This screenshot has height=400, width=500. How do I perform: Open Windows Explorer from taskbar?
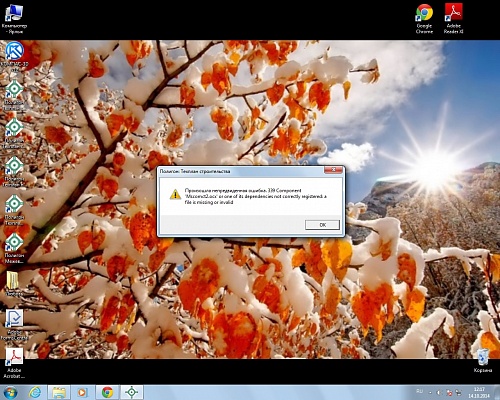pyautogui.click(x=59, y=393)
